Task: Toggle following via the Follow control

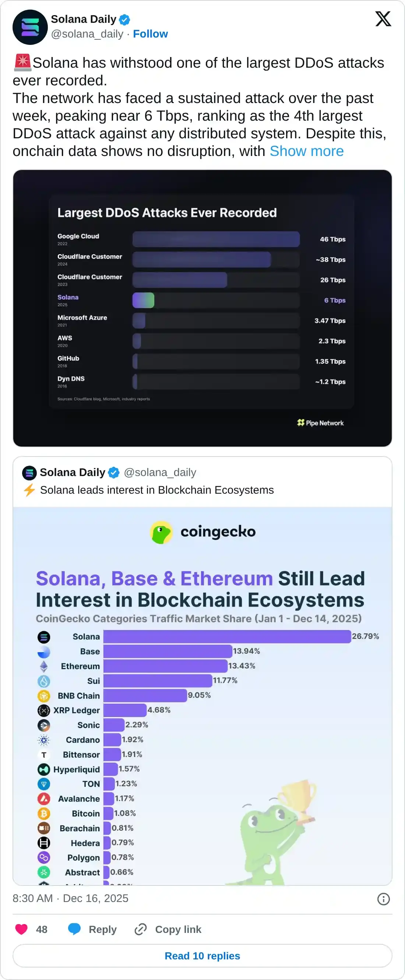Action: click(x=150, y=34)
